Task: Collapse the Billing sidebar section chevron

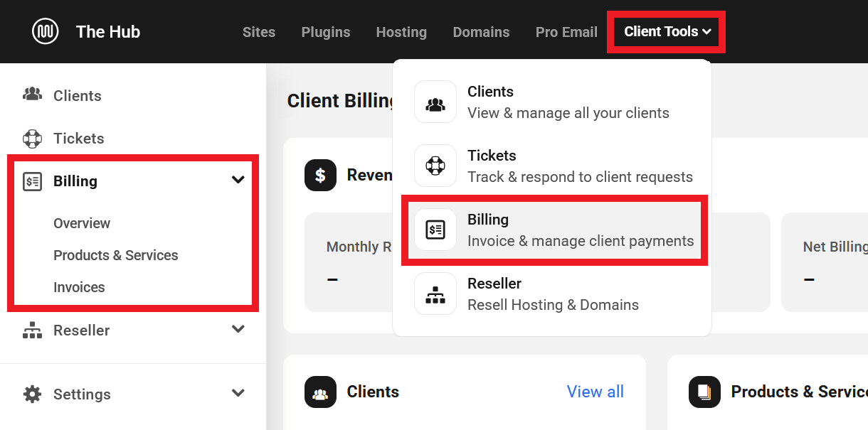Action: point(238,180)
